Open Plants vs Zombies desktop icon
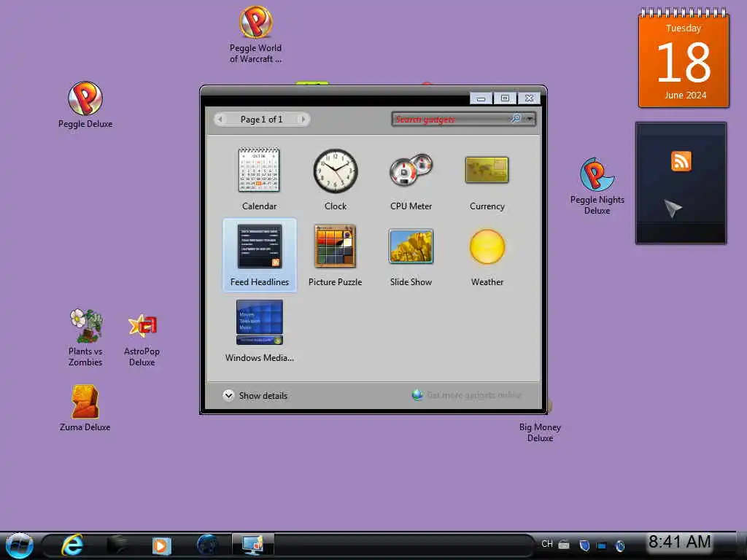This screenshot has width=747, height=560. pos(85,338)
